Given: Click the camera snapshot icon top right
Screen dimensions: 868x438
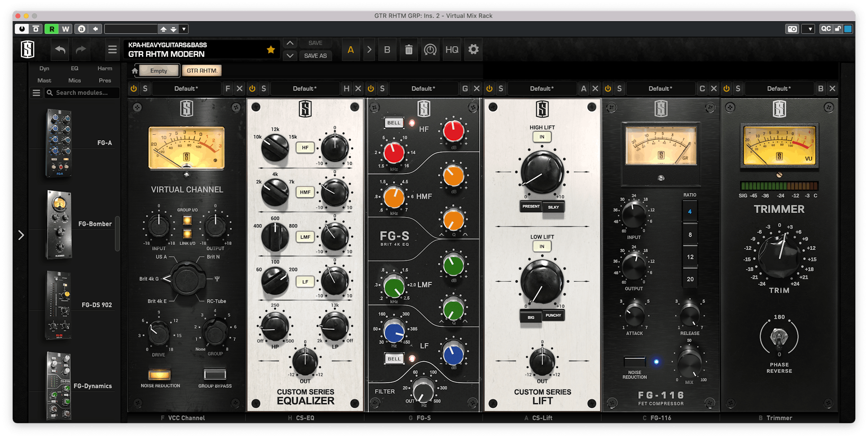Looking at the screenshot, I should click(792, 28).
